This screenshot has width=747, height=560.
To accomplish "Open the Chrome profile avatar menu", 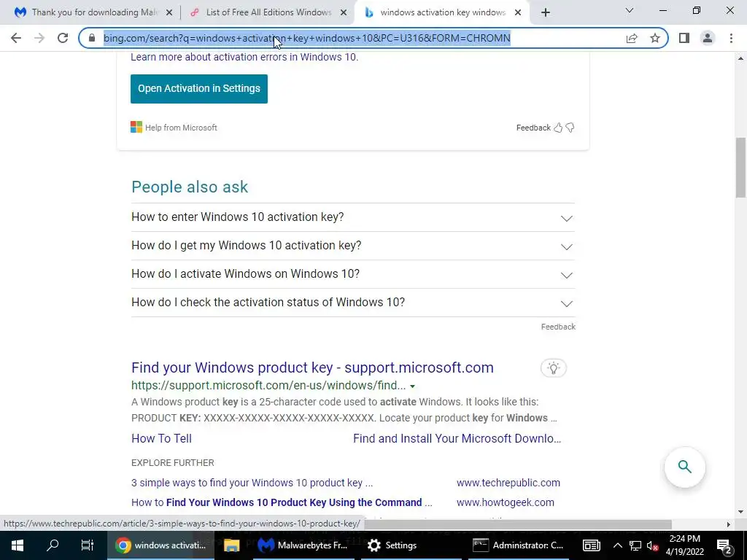I will tap(708, 38).
